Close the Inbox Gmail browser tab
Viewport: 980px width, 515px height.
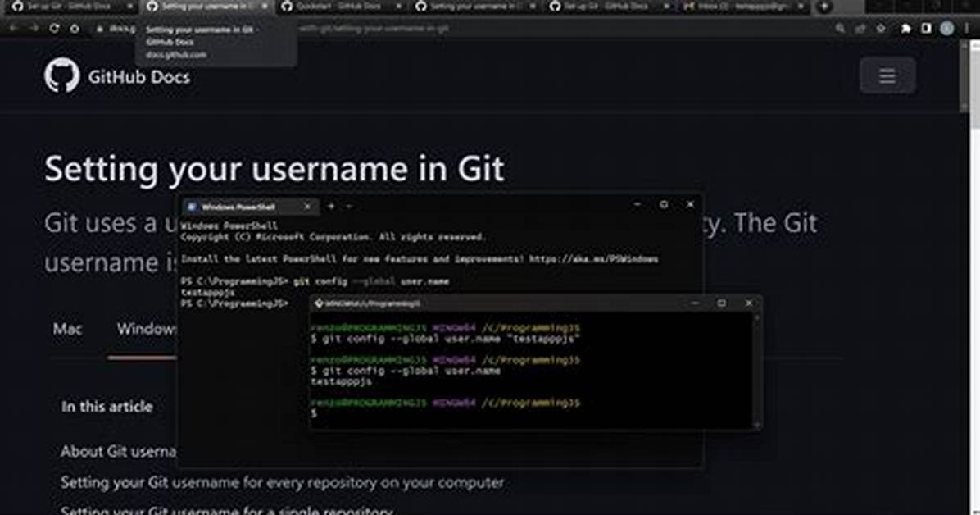[x=801, y=7]
